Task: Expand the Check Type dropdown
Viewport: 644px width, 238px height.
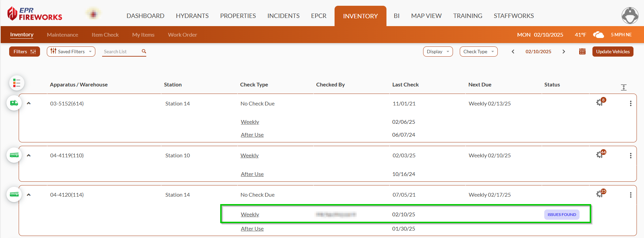Action: point(478,52)
